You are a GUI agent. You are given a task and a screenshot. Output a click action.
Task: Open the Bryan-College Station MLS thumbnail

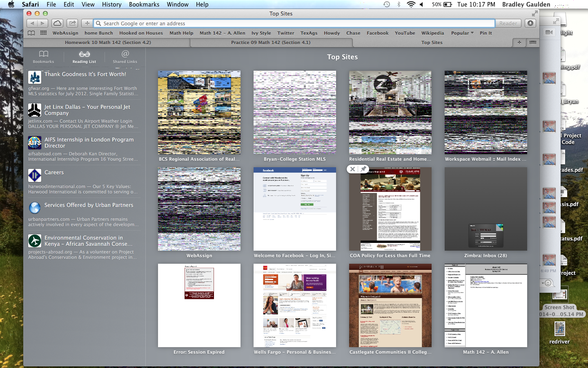pos(295,112)
